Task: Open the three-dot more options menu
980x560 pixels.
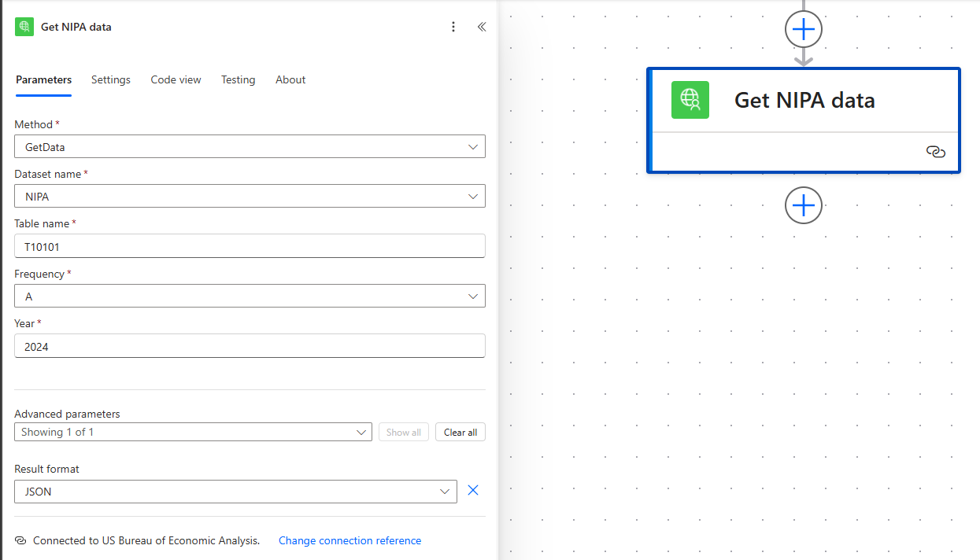Action: pos(453,27)
